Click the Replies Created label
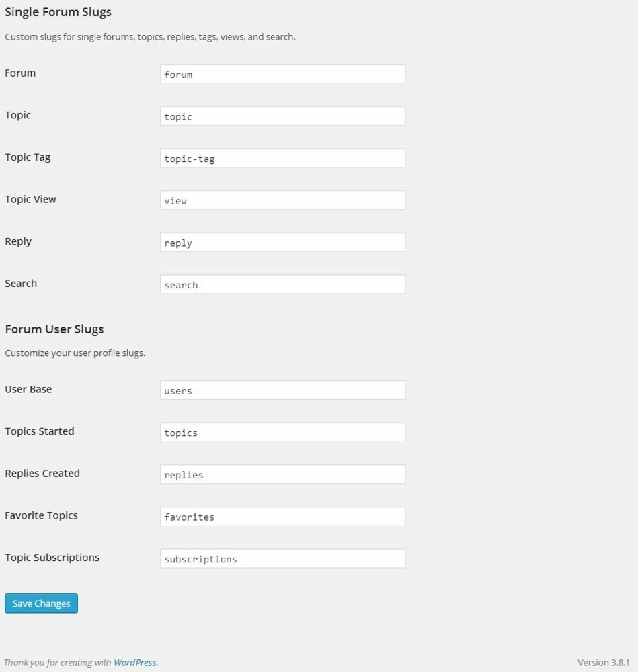The height and width of the screenshot is (672, 638). (42, 474)
